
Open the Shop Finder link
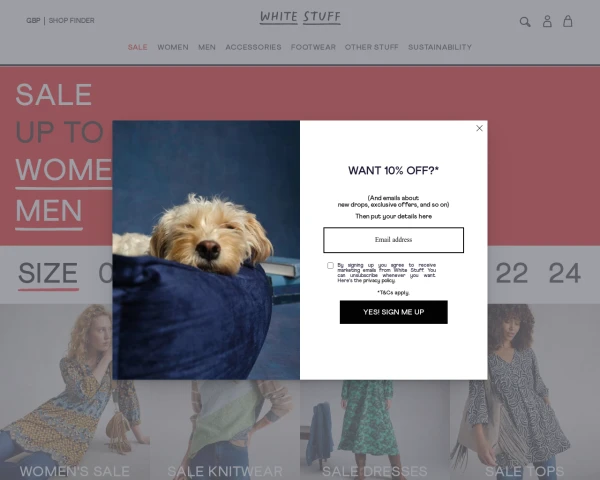71,21
